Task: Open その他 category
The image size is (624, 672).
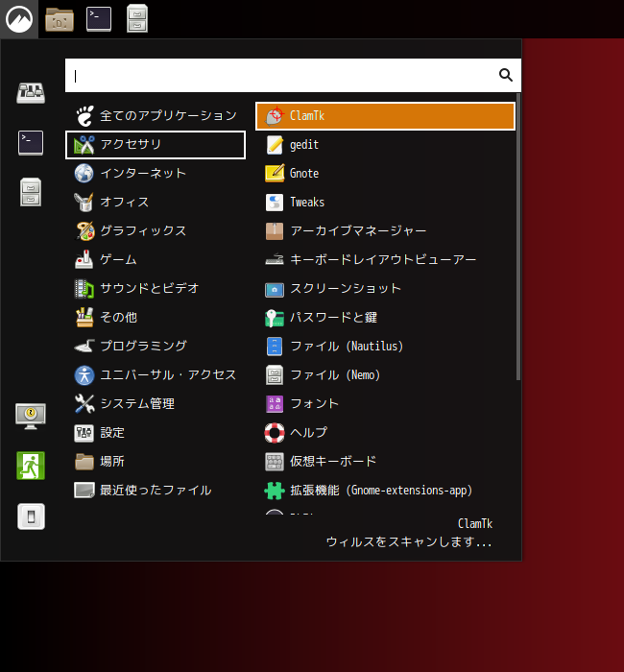Action: 156,318
